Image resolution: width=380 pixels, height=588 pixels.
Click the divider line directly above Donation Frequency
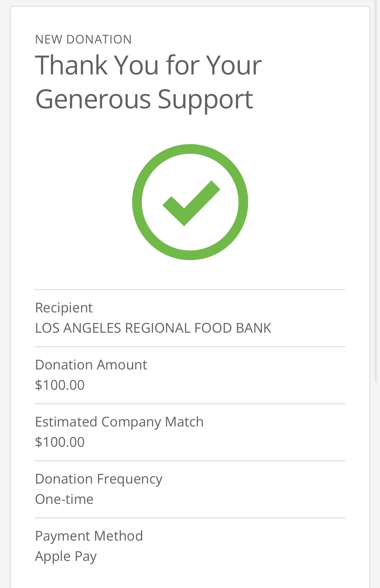pyautogui.click(x=190, y=461)
